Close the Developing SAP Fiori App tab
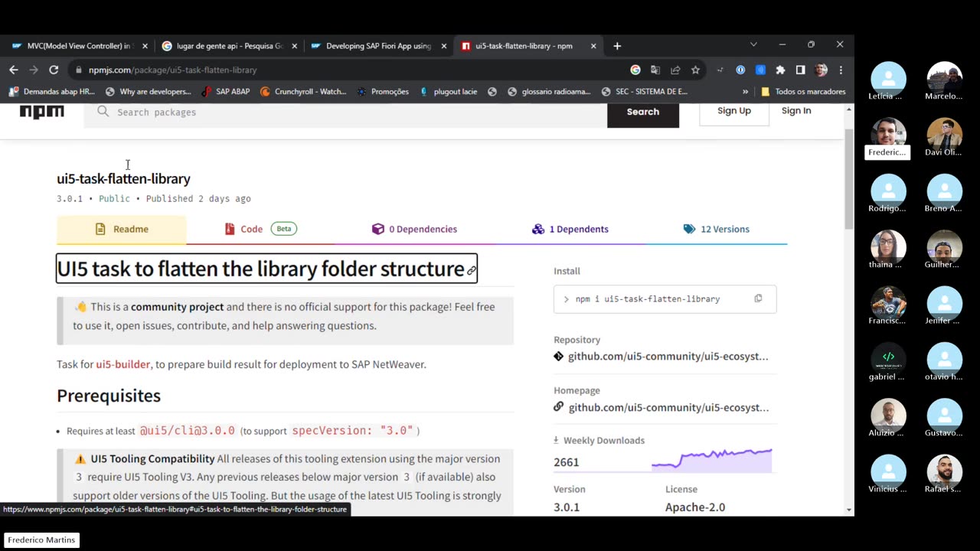This screenshot has width=980, height=551. (443, 46)
